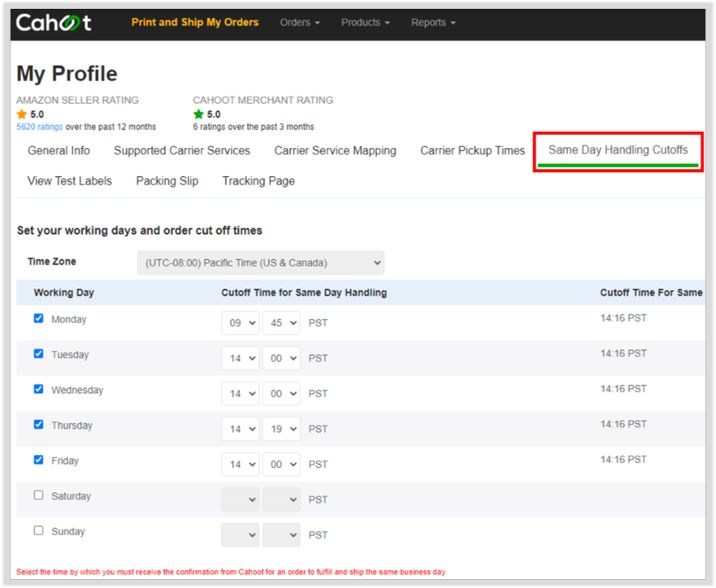Follow the 5620 ratings link
This screenshot has width=716, height=588.
tap(39, 127)
